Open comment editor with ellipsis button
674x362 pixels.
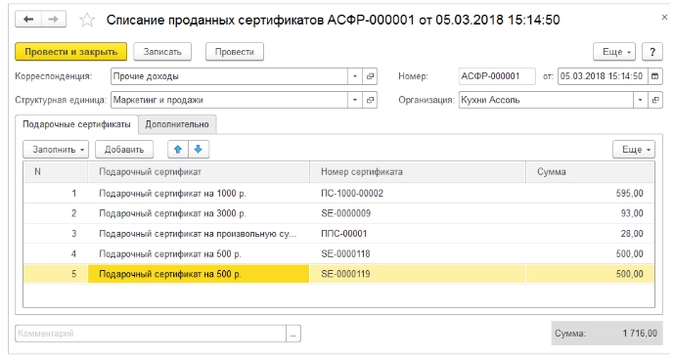pyautogui.click(x=293, y=334)
